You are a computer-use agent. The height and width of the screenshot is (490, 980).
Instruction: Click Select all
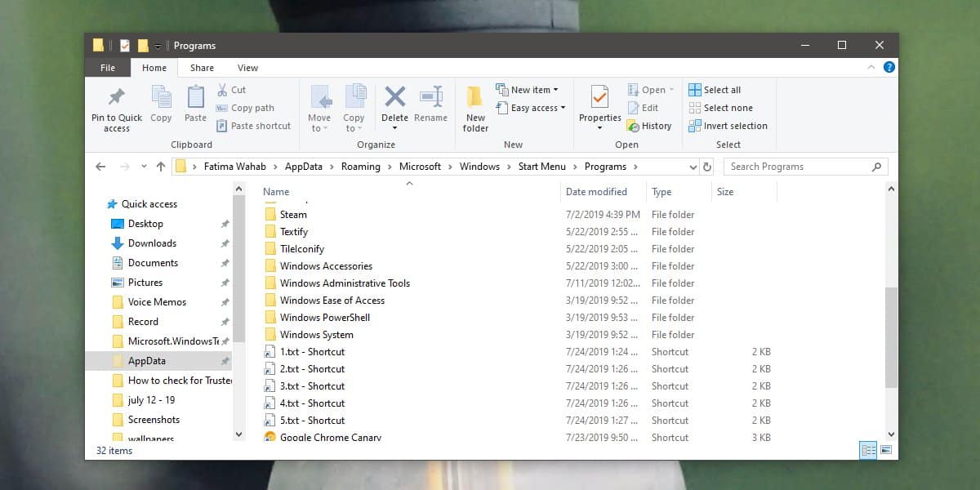coord(715,90)
